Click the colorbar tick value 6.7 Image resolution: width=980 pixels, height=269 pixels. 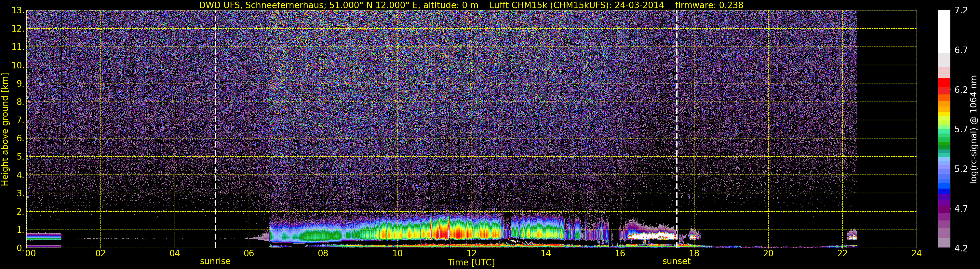[961, 50]
